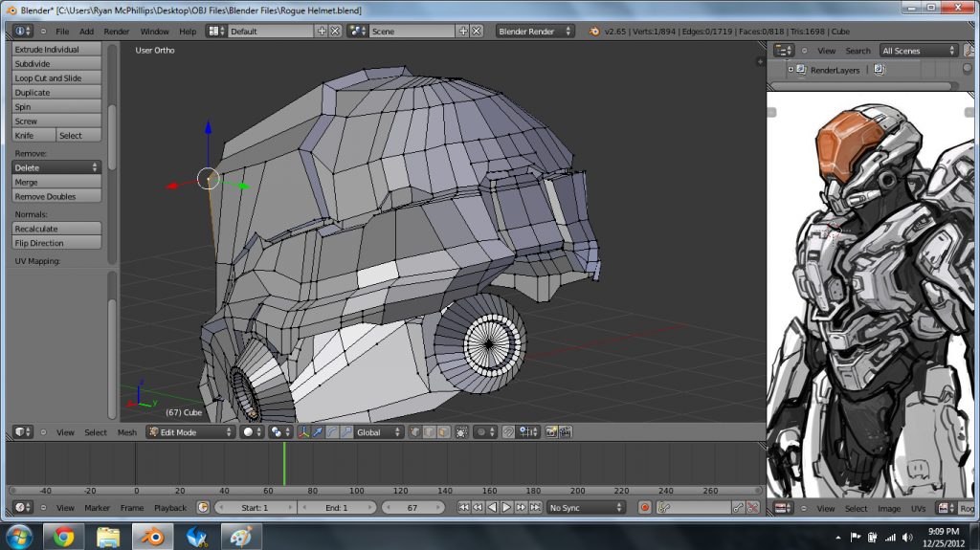This screenshot has height=550, width=980.
Task: Open the Outliner editor type selector
Action: (x=784, y=51)
